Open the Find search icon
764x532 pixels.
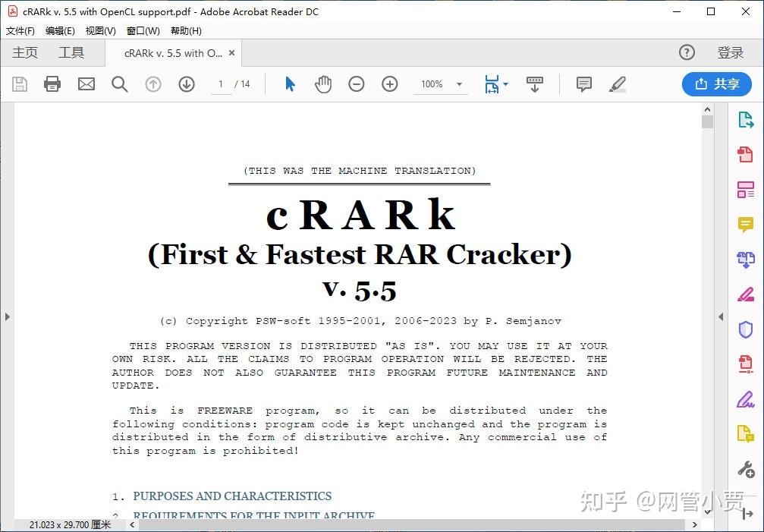tap(119, 83)
